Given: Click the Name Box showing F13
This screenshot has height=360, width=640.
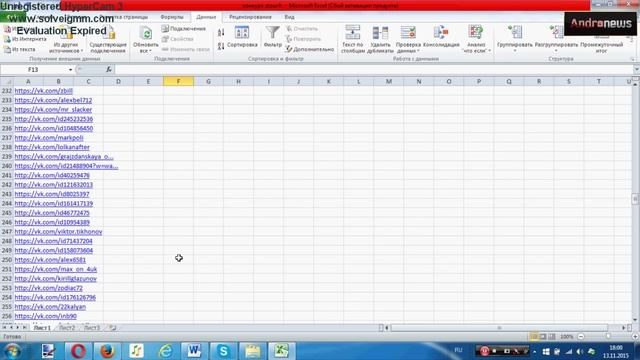Looking at the screenshot, I should (34, 70).
